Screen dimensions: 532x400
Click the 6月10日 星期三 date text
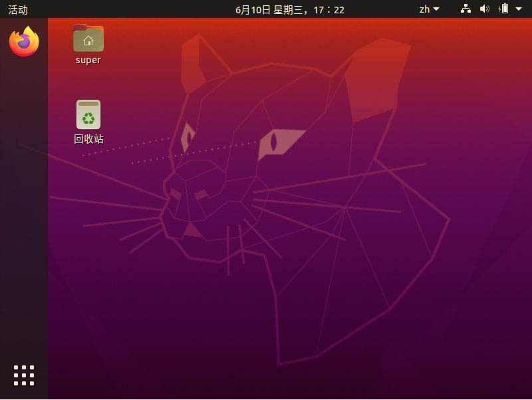[269, 10]
